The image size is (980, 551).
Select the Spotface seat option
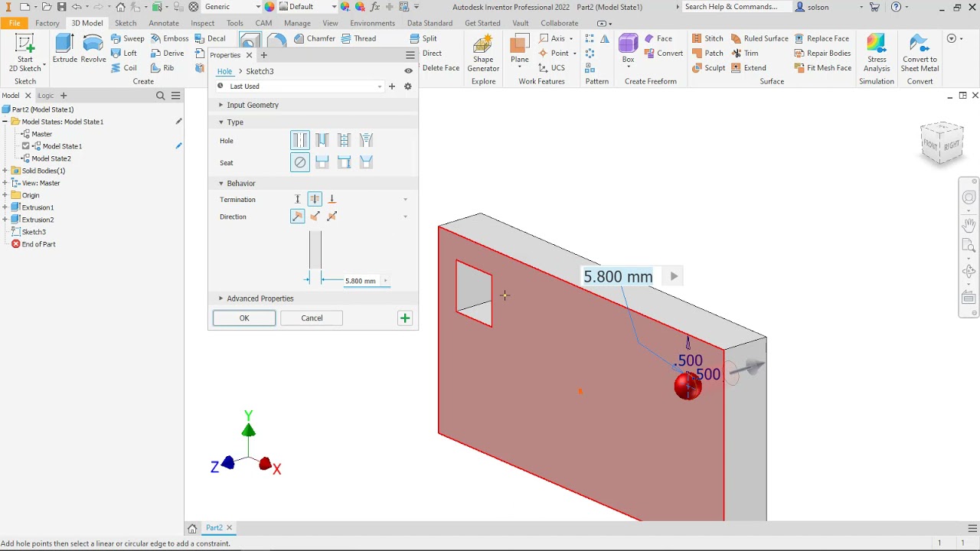[345, 162]
